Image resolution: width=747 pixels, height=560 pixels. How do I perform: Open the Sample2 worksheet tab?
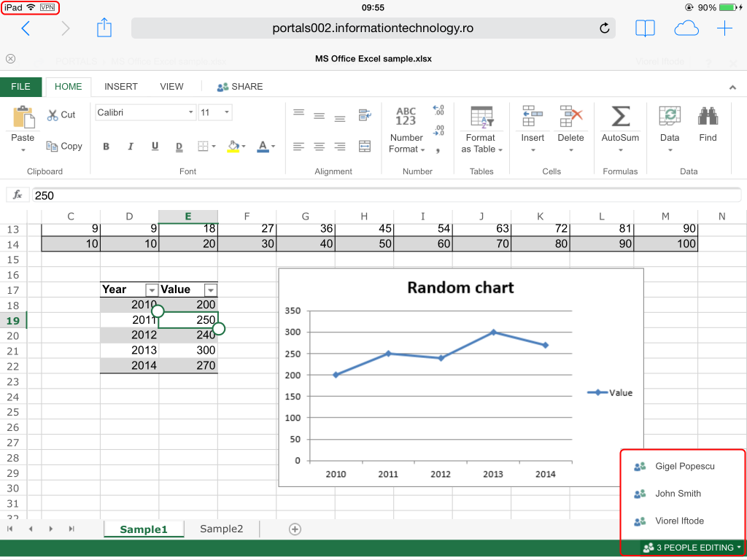221,529
